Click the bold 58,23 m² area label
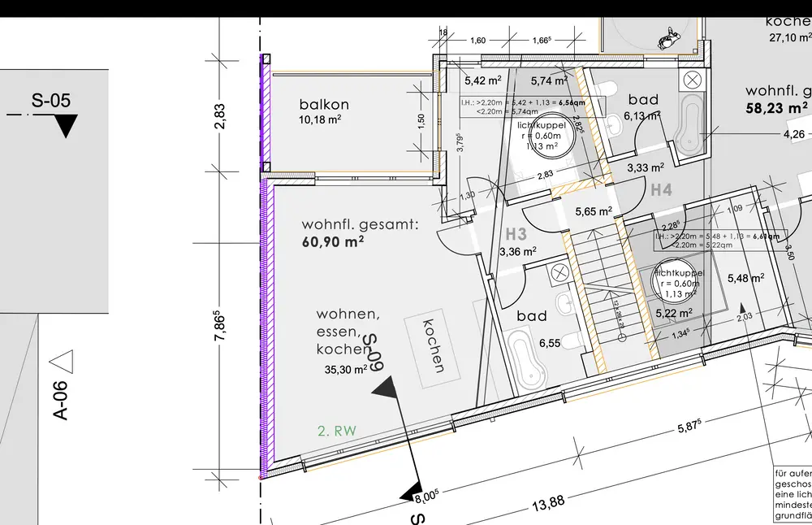The height and width of the screenshot is (525, 812). (777, 106)
